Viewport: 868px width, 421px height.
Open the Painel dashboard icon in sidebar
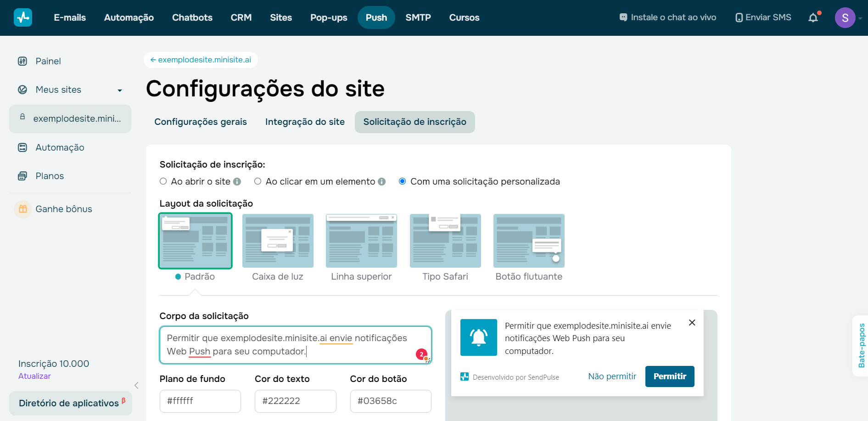click(x=22, y=61)
